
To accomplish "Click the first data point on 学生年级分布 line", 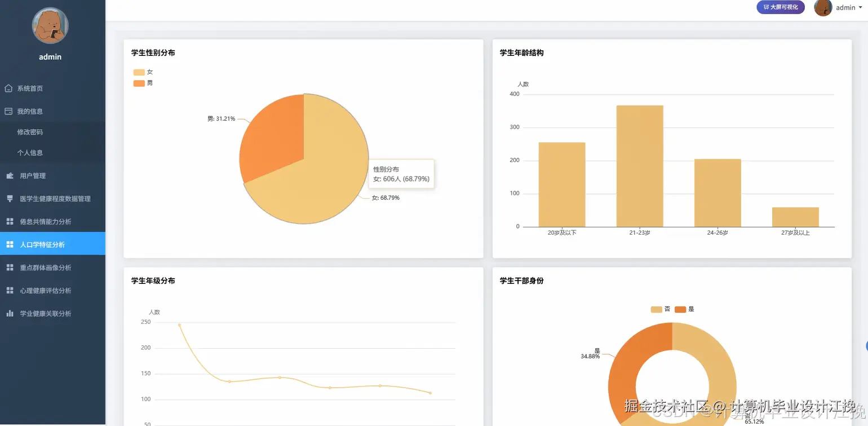I will 179,325.
